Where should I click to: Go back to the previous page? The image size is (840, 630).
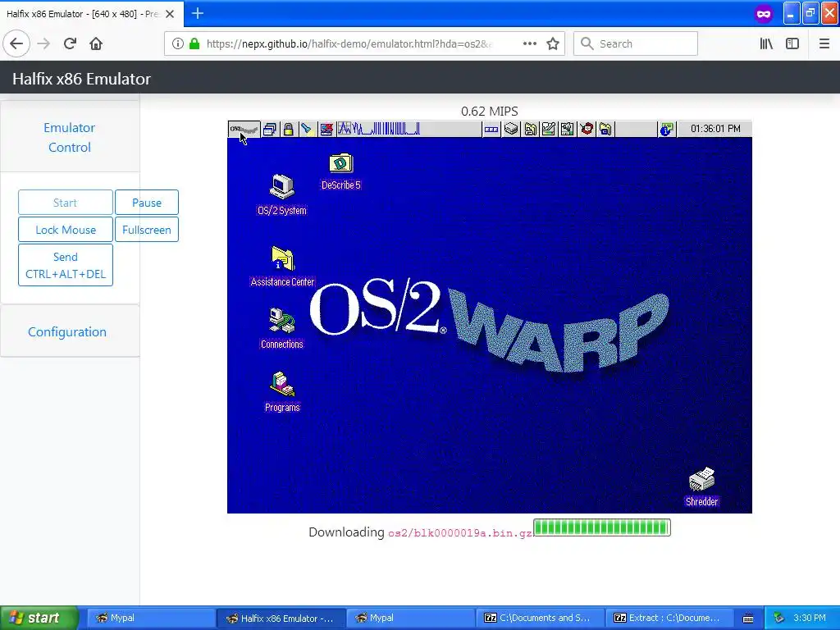16,44
